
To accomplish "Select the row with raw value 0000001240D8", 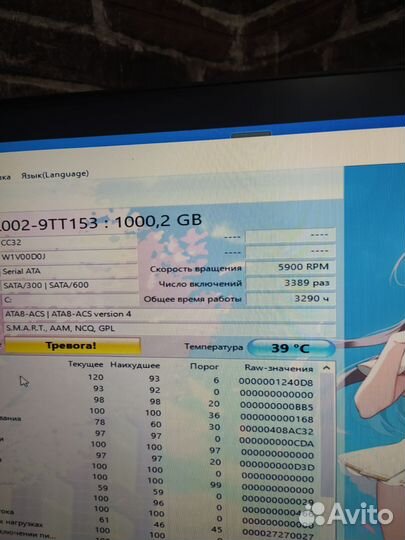I will (160, 381).
